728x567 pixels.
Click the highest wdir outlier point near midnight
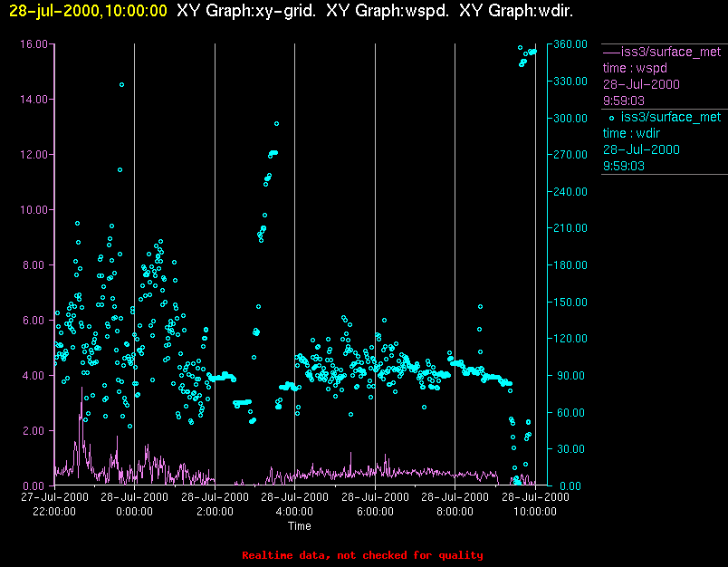[121, 85]
